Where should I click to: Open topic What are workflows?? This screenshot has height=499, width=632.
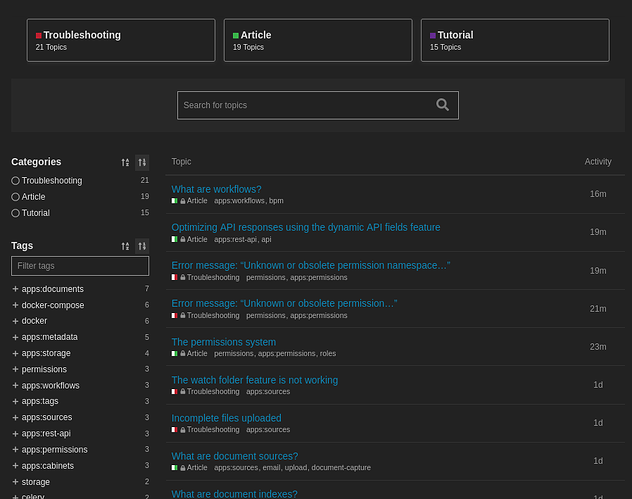click(x=216, y=189)
